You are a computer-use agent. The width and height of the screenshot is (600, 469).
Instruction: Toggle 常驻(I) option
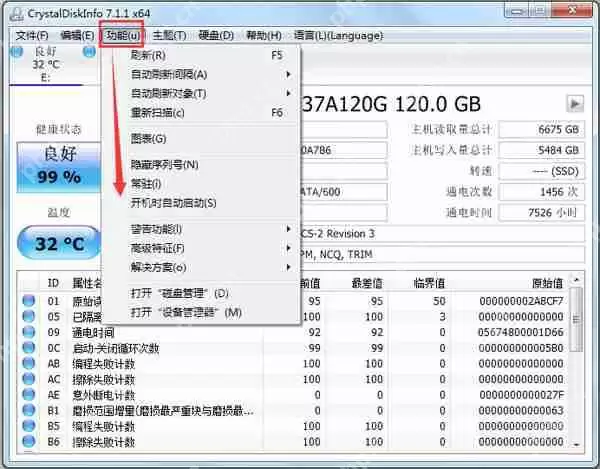coord(201,184)
